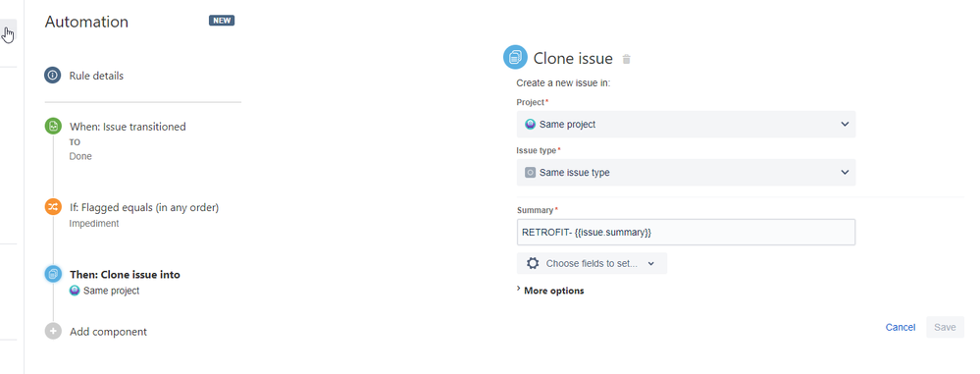Click the Same project avatar under Then
980x374 pixels.
[75, 291]
